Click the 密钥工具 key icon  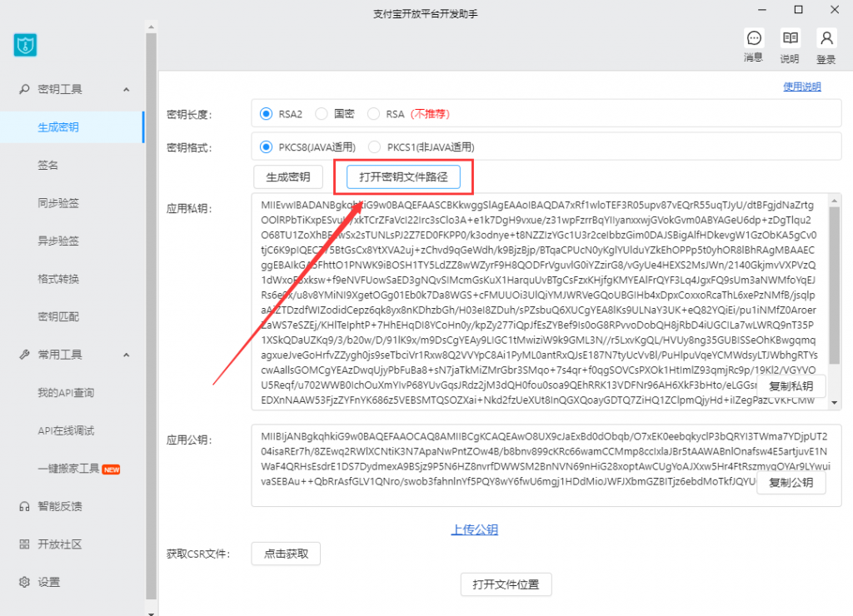point(24,88)
